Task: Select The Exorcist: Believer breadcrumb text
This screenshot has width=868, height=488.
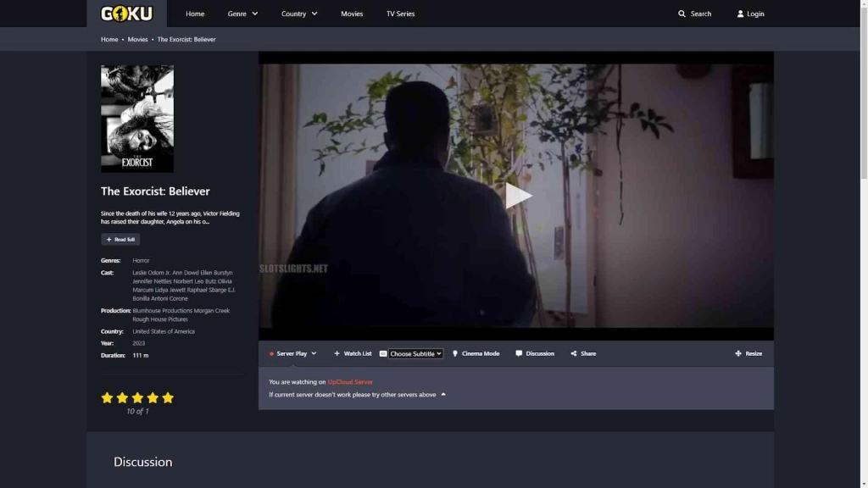Action: [186, 39]
